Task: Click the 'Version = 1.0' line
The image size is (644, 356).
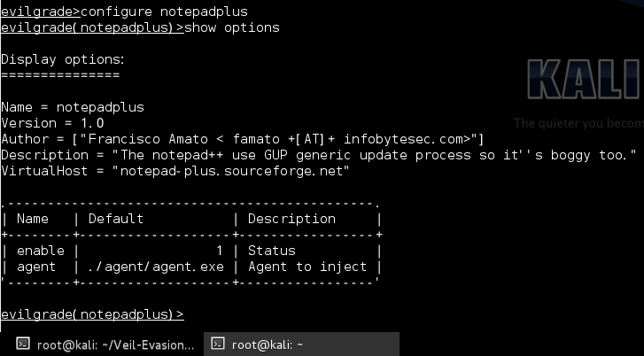Action: pyautogui.click(x=53, y=123)
